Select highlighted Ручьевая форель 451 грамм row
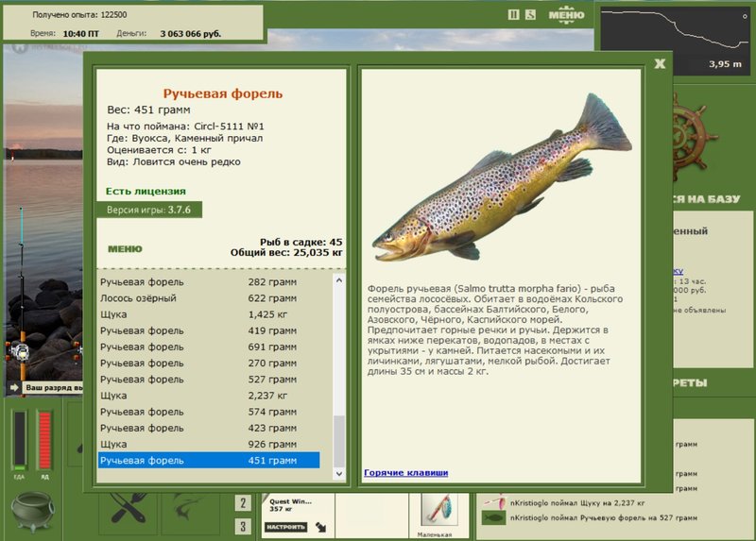This screenshot has height=541, width=756. (x=209, y=461)
